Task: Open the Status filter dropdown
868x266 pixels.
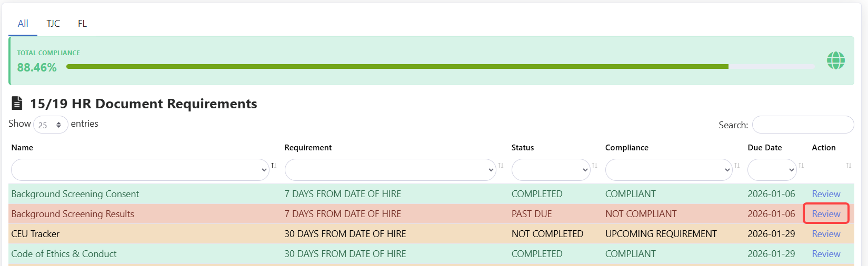Action: [x=551, y=170]
